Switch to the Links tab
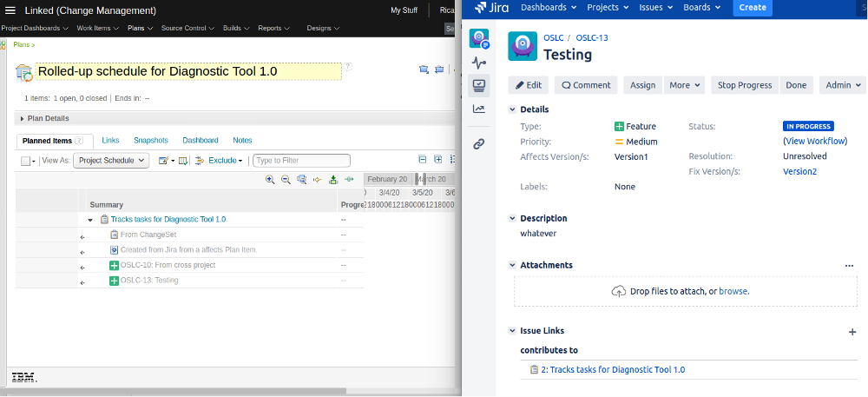The image size is (868, 397). 111,141
